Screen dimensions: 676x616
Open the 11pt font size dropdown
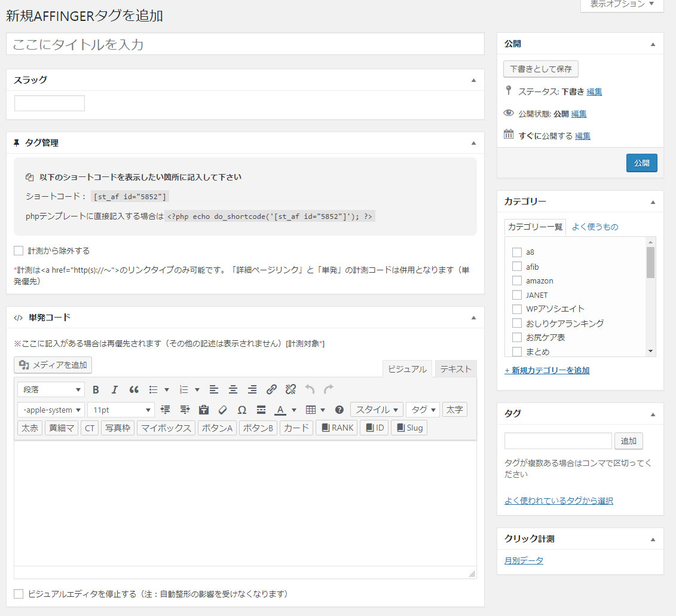(x=121, y=410)
